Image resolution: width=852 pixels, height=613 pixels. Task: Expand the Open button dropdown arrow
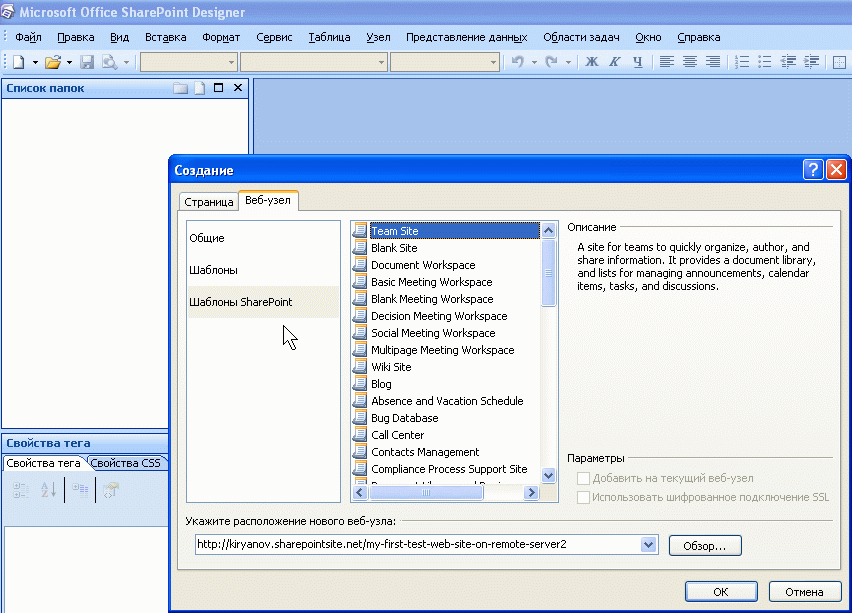[69, 62]
